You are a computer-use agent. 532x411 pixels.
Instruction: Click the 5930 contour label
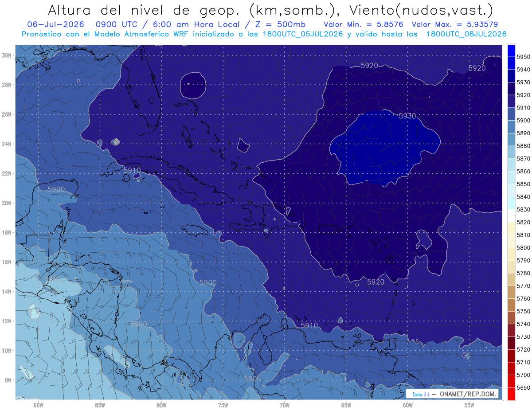407,116
